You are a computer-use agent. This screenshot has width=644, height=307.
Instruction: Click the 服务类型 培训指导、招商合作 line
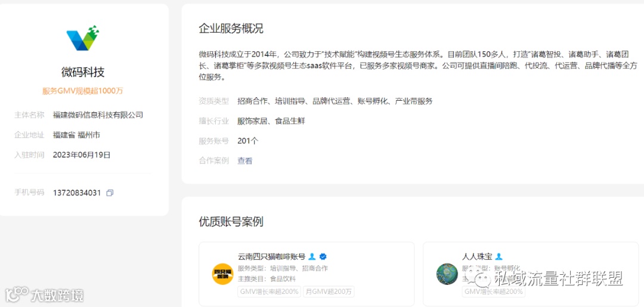point(283,268)
